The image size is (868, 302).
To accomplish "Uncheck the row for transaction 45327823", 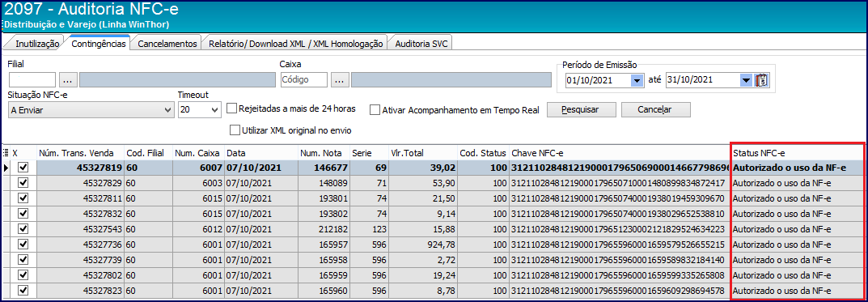I will [x=23, y=291].
